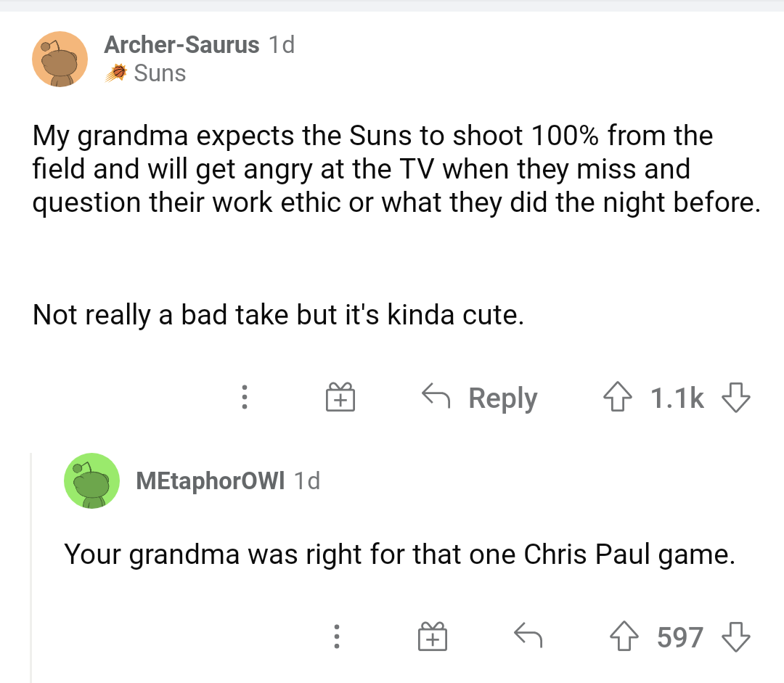Open Archer-Saurus's profile via username
Image resolution: width=784 pixels, height=683 pixels.
(182, 44)
